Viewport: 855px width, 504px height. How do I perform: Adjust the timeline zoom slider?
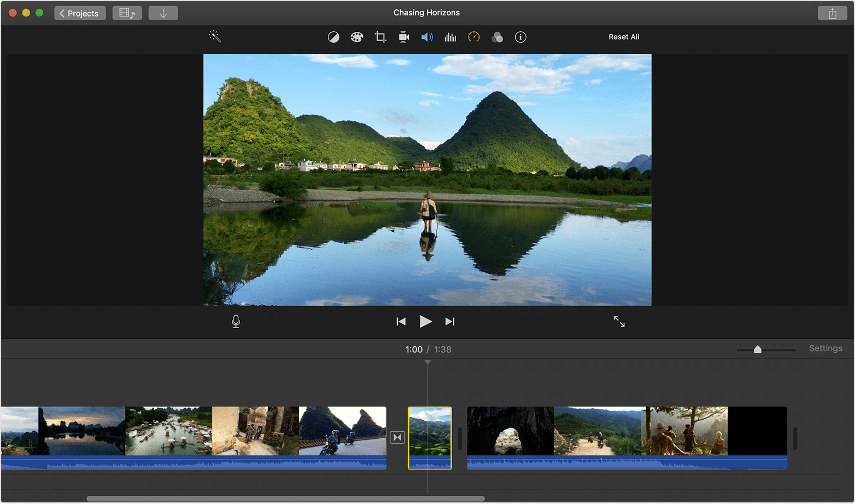[x=758, y=348]
